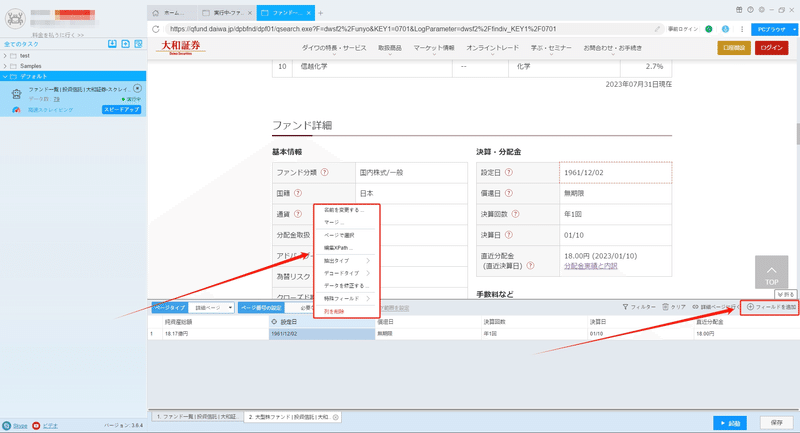Viewport: 800px width, 433px height.
Task: Click the speedometer high-speed scraping icon
Action: tap(16, 110)
